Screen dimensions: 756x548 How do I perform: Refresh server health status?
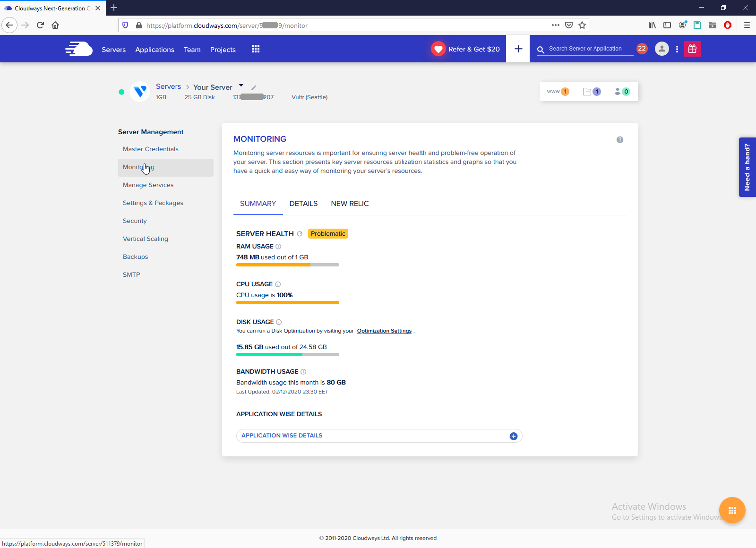pyautogui.click(x=300, y=234)
